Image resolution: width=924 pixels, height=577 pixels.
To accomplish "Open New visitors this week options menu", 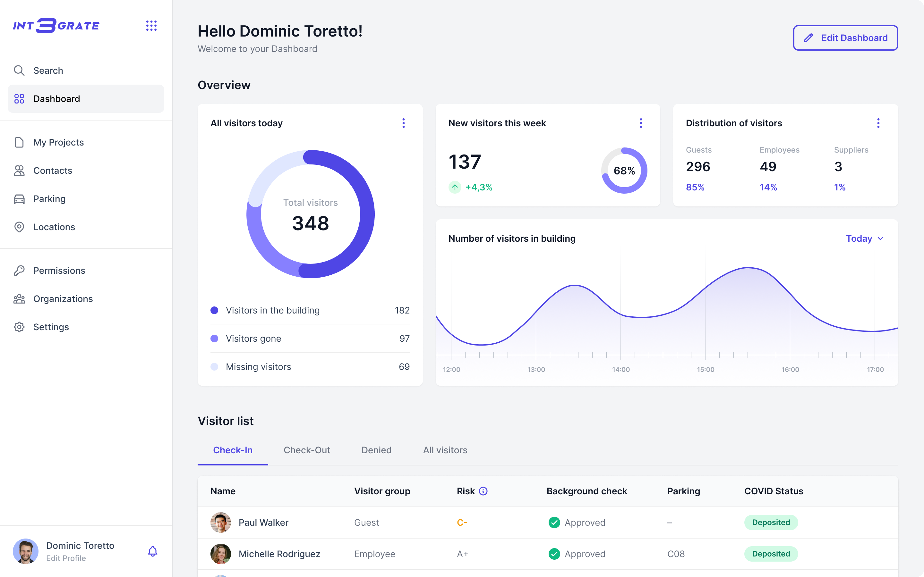I will (641, 123).
